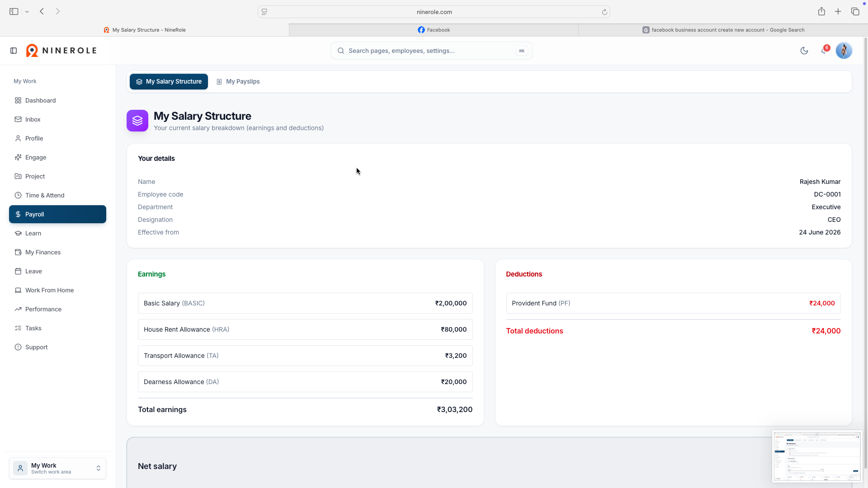Go to Profile in sidebar
868x488 pixels.
57,138
